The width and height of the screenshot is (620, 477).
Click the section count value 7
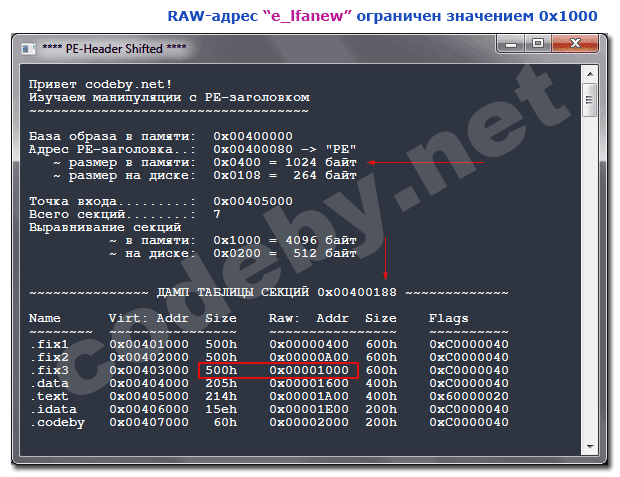click(x=217, y=214)
